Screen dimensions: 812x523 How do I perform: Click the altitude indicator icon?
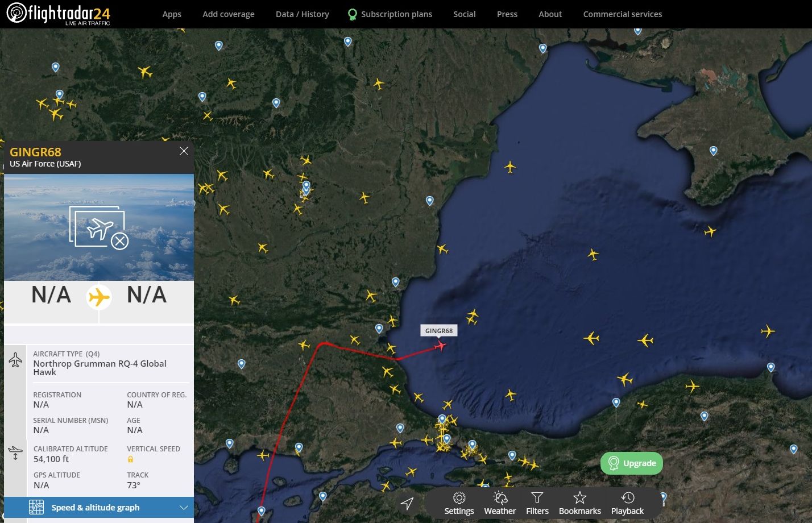15,453
